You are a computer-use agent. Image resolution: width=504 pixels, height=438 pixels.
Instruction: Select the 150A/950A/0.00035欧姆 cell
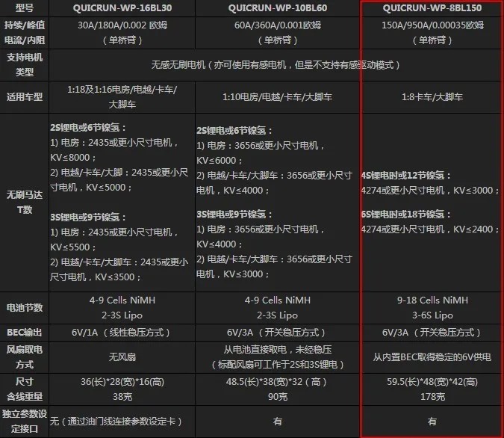(x=432, y=32)
